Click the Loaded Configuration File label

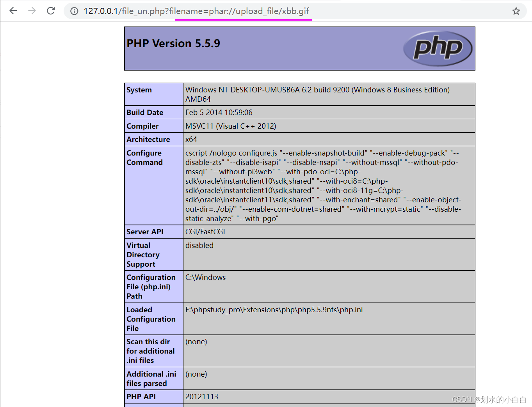tap(151, 319)
